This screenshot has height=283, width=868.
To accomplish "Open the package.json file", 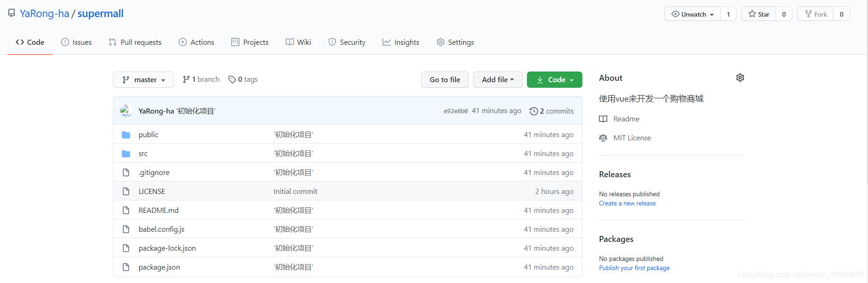I will tap(159, 267).
